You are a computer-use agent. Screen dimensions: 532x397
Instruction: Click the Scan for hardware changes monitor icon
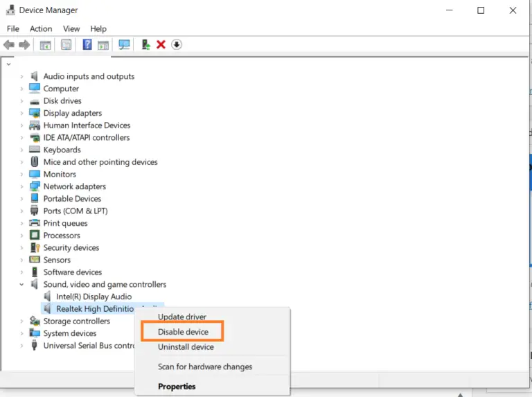coord(125,45)
